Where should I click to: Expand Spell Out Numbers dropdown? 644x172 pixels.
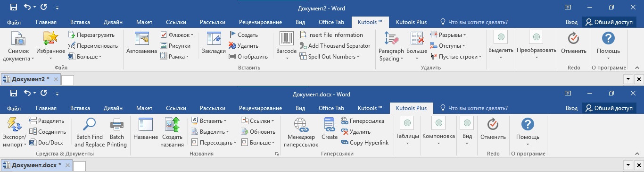coord(330,57)
